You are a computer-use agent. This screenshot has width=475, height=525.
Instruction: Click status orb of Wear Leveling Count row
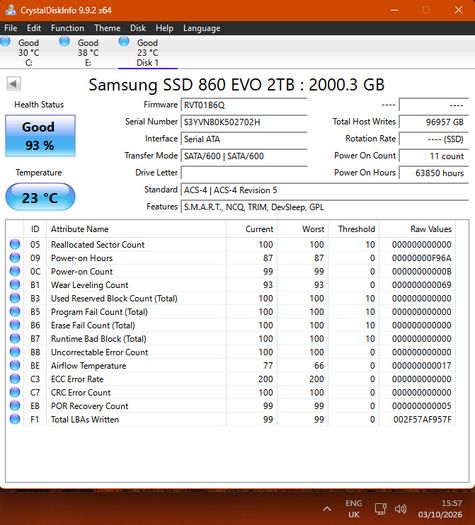pyautogui.click(x=15, y=285)
